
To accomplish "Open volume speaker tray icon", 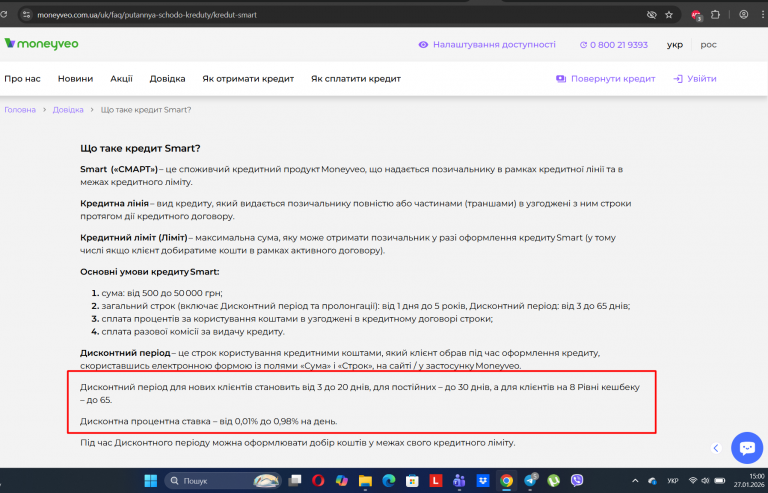I will pyautogui.click(x=705, y=481).
